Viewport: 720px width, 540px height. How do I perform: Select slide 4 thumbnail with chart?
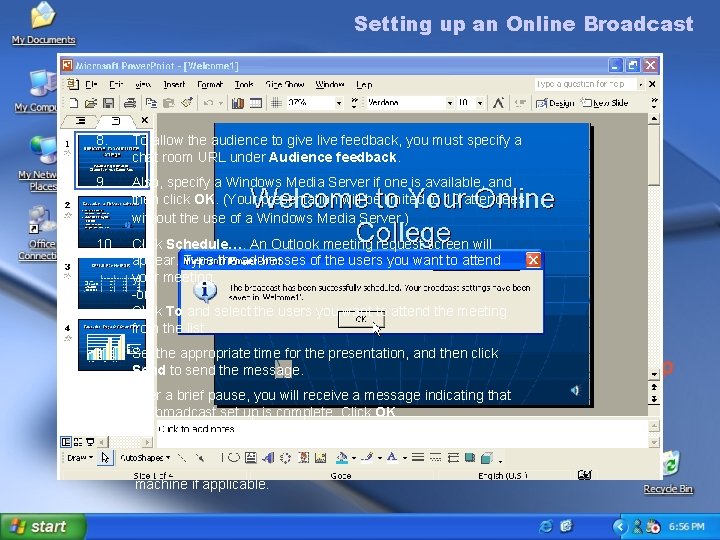click(x=112, y=345)
